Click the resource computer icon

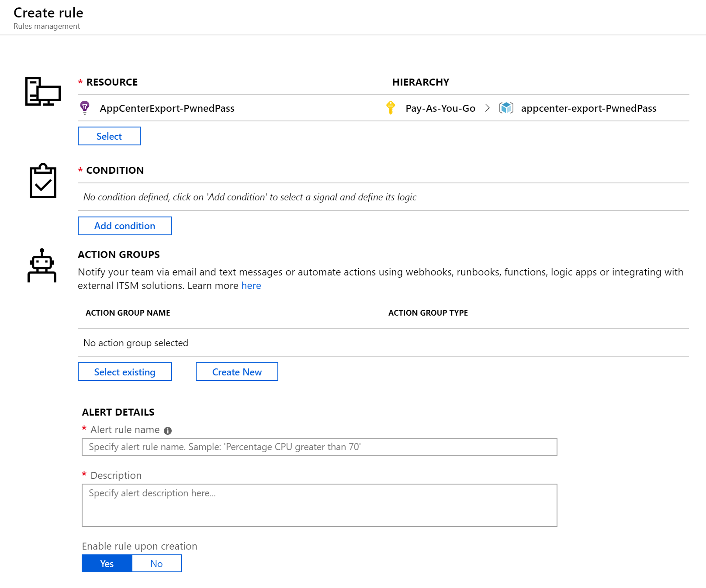click(x=43, y=91)
